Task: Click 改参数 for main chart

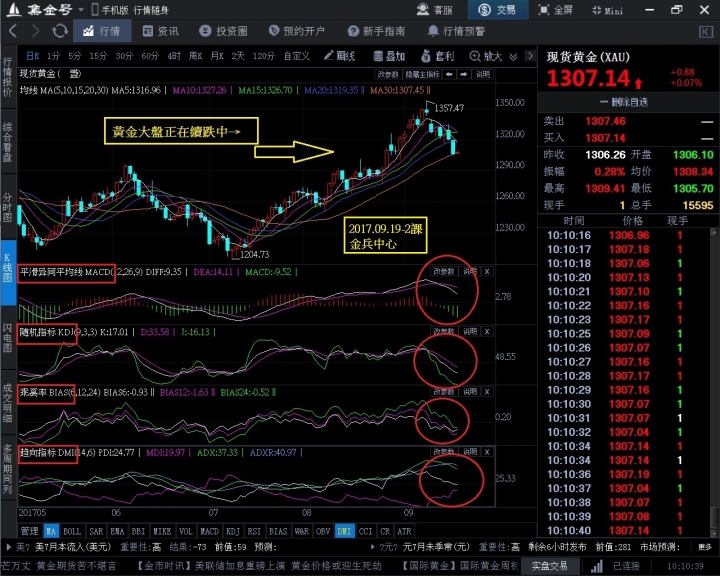Action: (x=388, y=74)
